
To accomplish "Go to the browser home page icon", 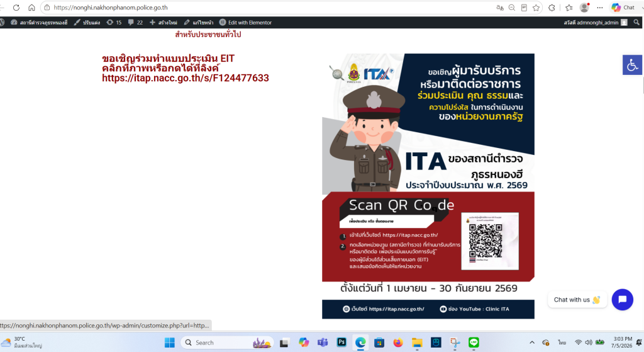I will point(31,8).
